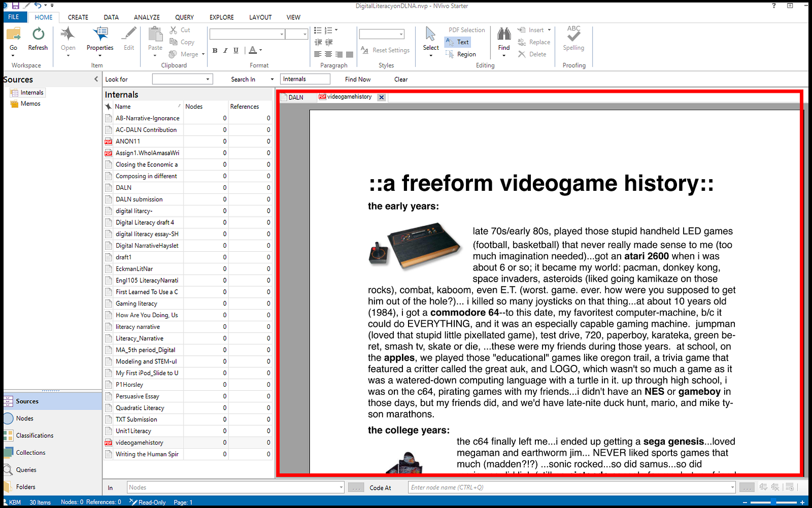Select the Quadratic Literacy source
This screenshot has width=812, height=508.
140,408
